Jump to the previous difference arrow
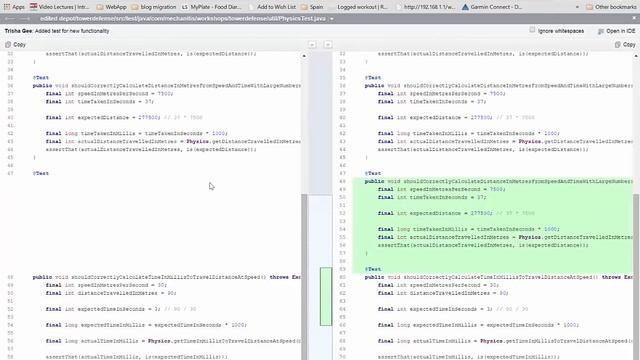Screen dimensions: 640x360 (312, 44)
